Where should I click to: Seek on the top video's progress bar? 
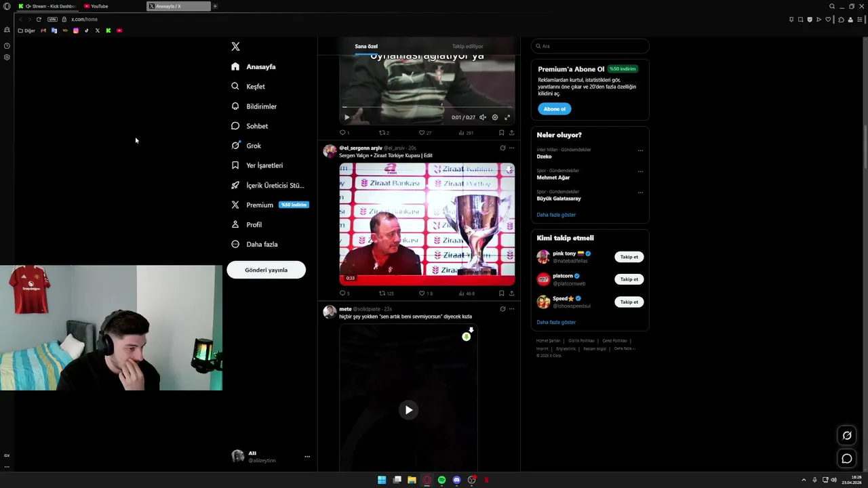click(427, 107)
